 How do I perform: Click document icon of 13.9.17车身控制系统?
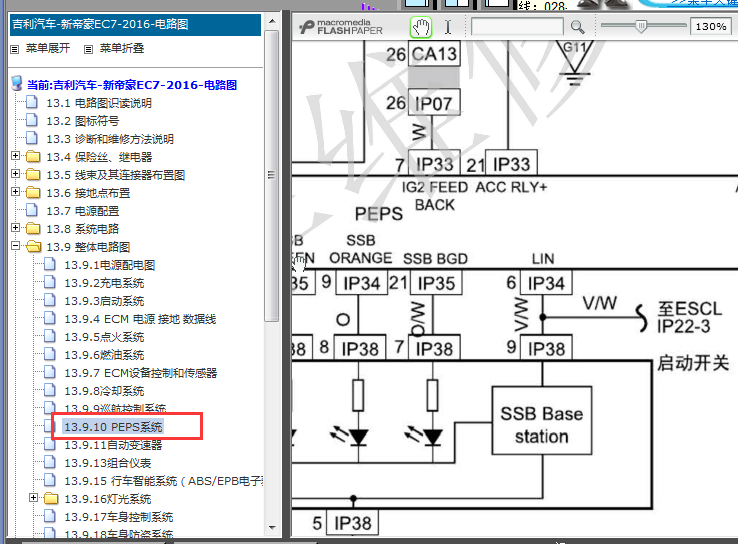click(x=50, y=516)
